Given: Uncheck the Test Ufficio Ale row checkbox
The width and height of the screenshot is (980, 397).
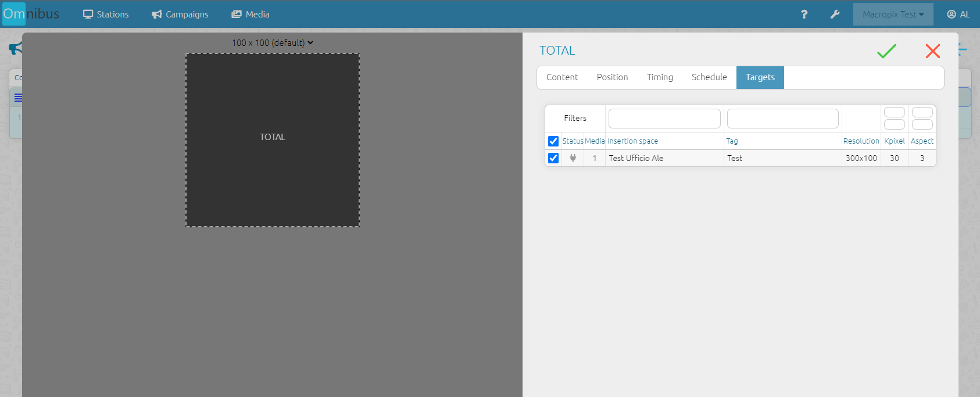Looking at the screenshot, I should [553, 158].
